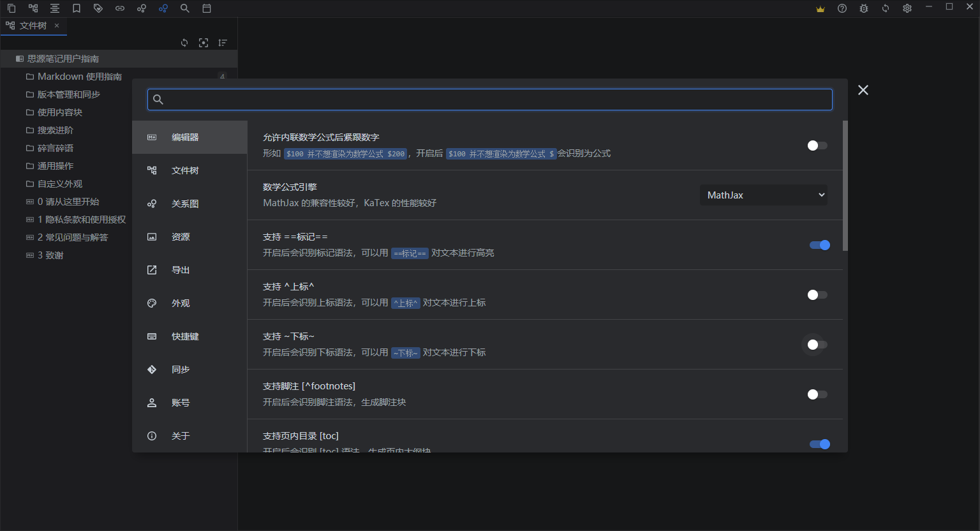This screenshot has width=980, height=531.
Task: Click the bug report icon
Action: click(x=863, y=8)
